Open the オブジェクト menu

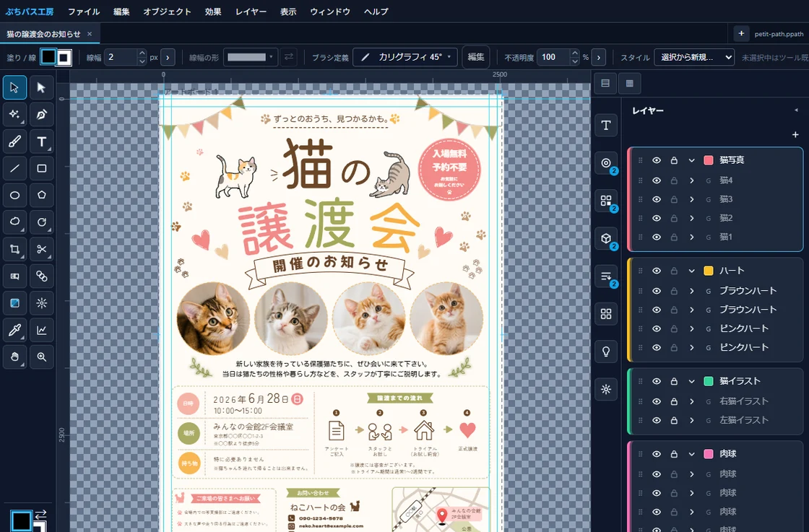click(167, 12)
